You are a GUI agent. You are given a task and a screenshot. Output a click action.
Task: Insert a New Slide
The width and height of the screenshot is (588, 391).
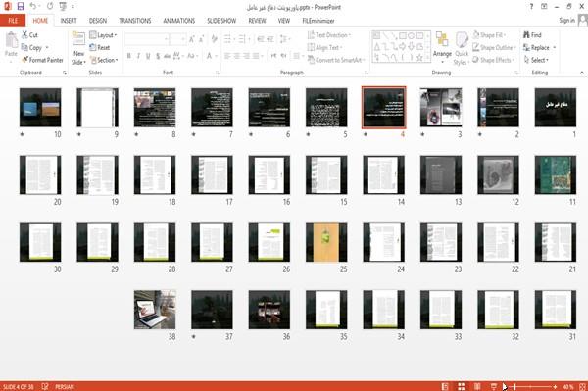point(78,49)
